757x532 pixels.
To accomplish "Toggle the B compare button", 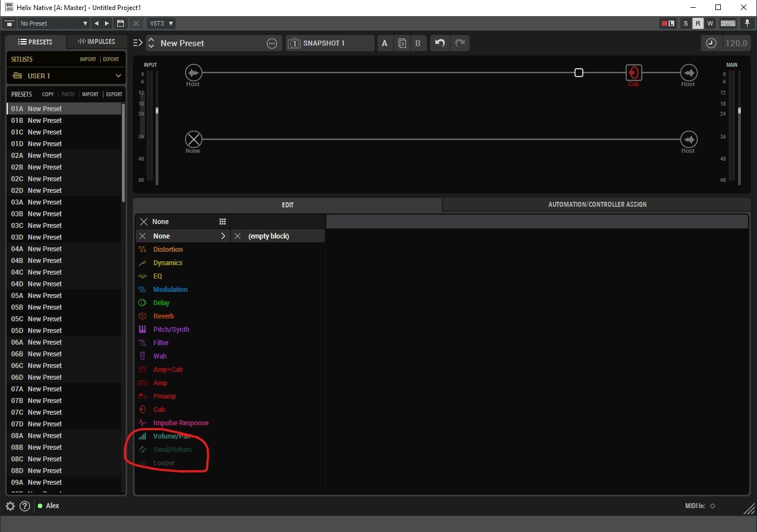I will tap(418, 43).
